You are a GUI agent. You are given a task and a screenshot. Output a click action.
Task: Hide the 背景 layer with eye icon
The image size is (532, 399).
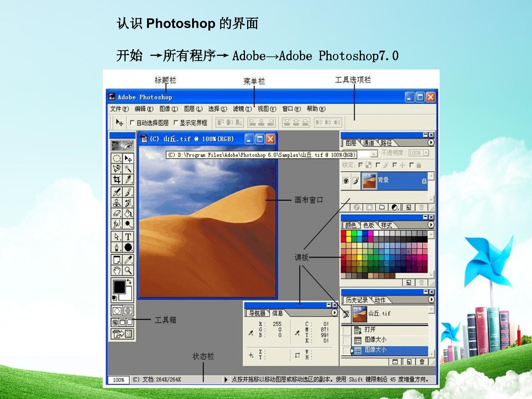point(346,181)
